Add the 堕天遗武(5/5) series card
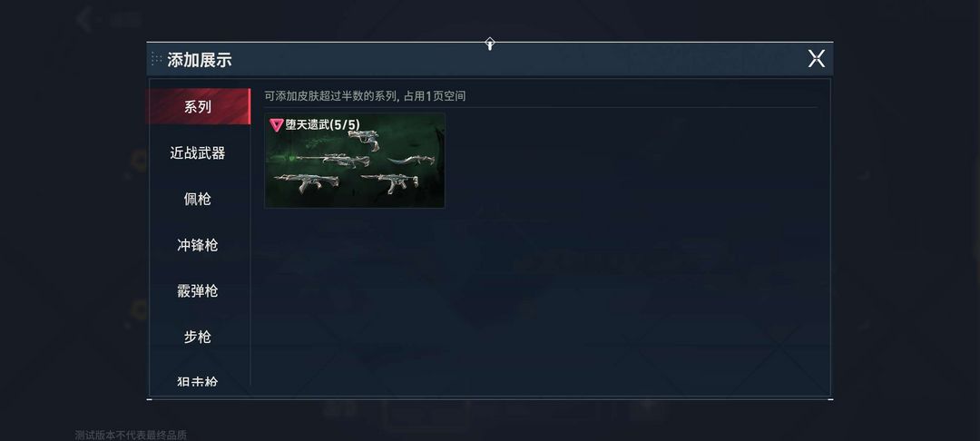Viewport: 980px width, 441px height. point(355,161)
